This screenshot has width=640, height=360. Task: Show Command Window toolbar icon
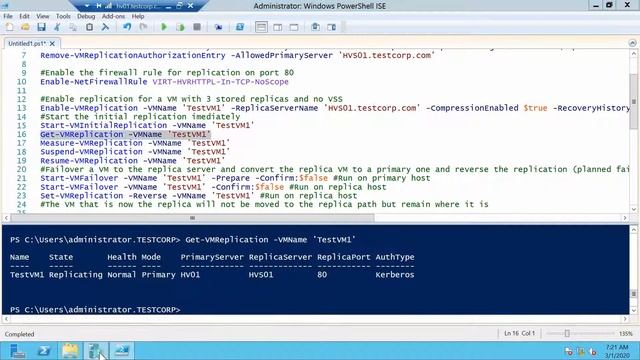[x=316, y=27]
